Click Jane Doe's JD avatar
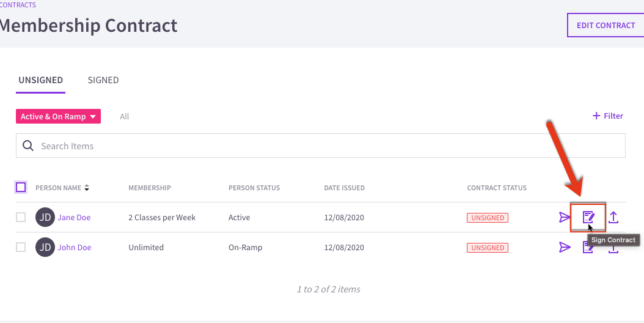 pyautogui.click(x=45, y=217)
